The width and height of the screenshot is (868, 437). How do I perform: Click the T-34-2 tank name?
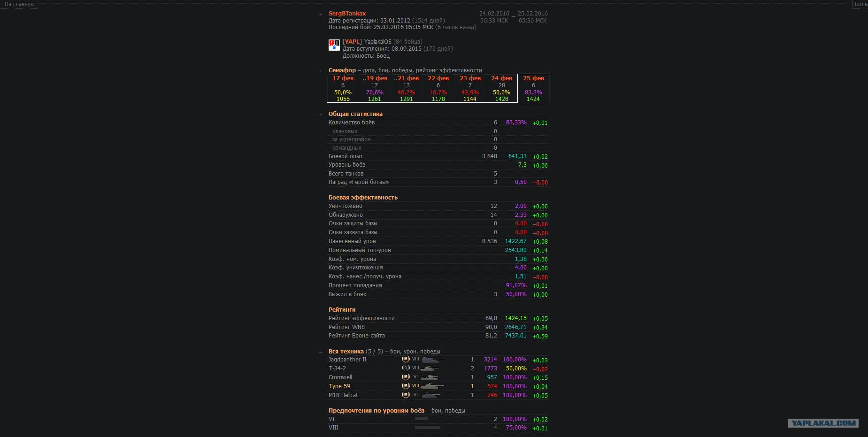coord(337,368)
